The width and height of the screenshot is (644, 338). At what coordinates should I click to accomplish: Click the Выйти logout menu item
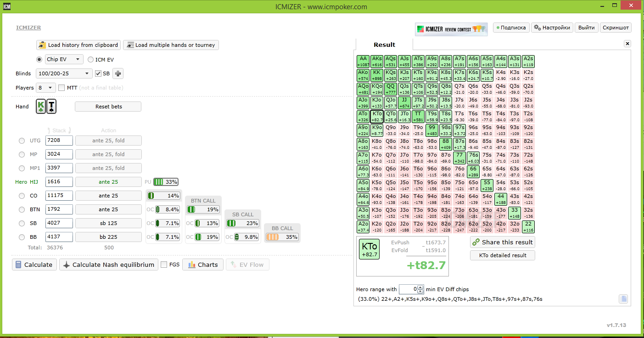(587, 28)
